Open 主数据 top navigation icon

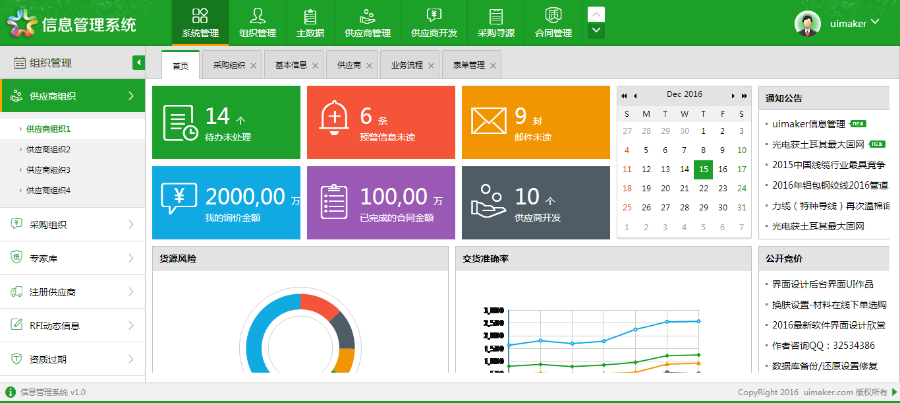coord(310,16)
